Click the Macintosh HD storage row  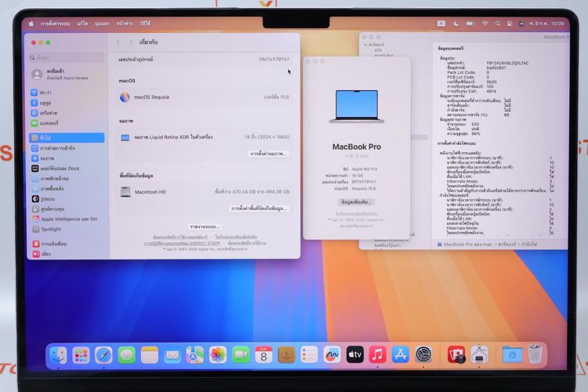point(205,191)
